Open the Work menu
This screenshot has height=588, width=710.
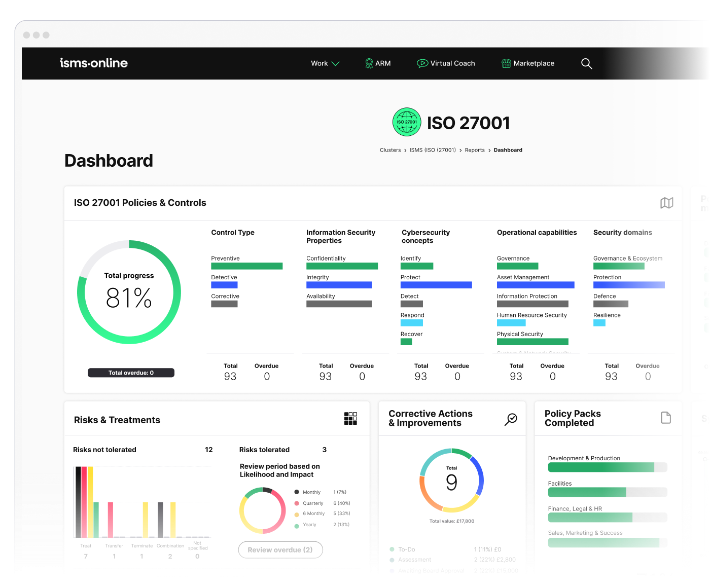(325, 63)
